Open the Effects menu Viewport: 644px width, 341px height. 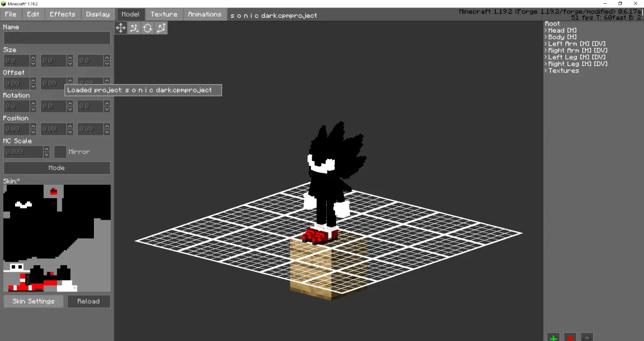(x=62, y=14)
